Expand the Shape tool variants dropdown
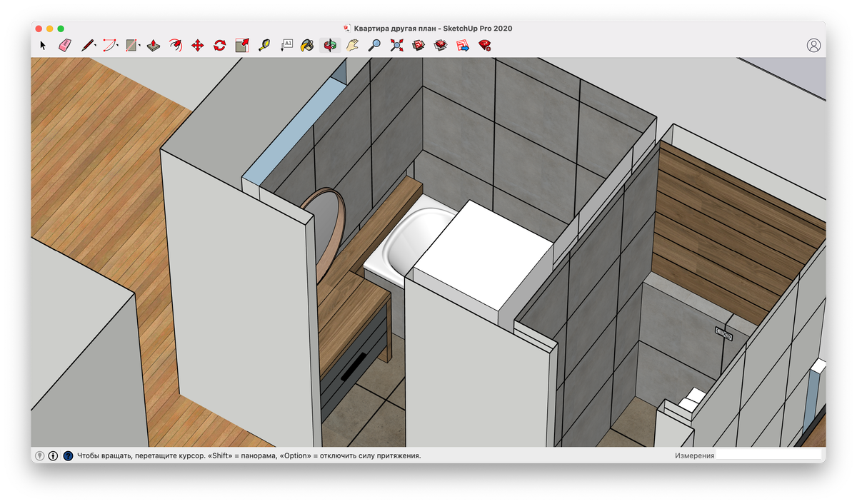Image resolution: width=857 pixels, height=504 pixels. [139, 46]
